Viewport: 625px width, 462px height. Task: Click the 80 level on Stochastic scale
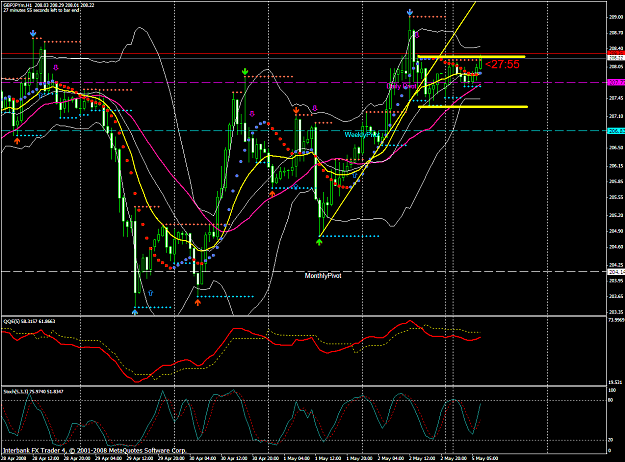click(x=611, y=401)
